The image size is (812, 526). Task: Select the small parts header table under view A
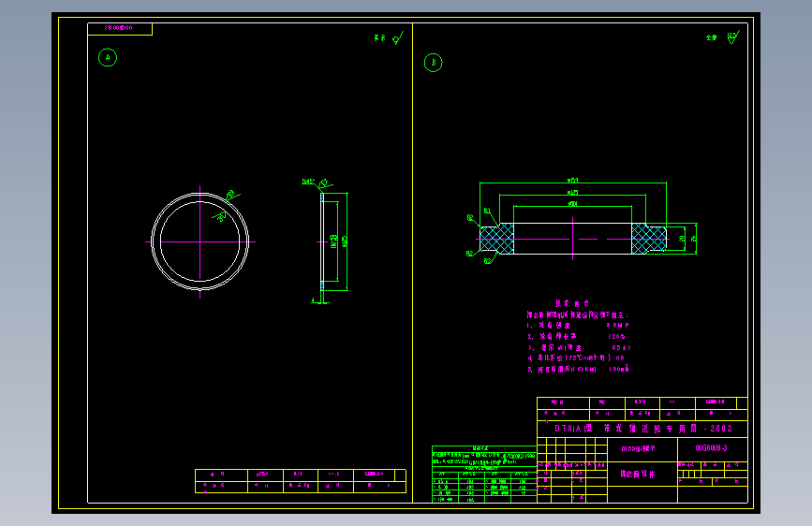click(x=301, y=481)
